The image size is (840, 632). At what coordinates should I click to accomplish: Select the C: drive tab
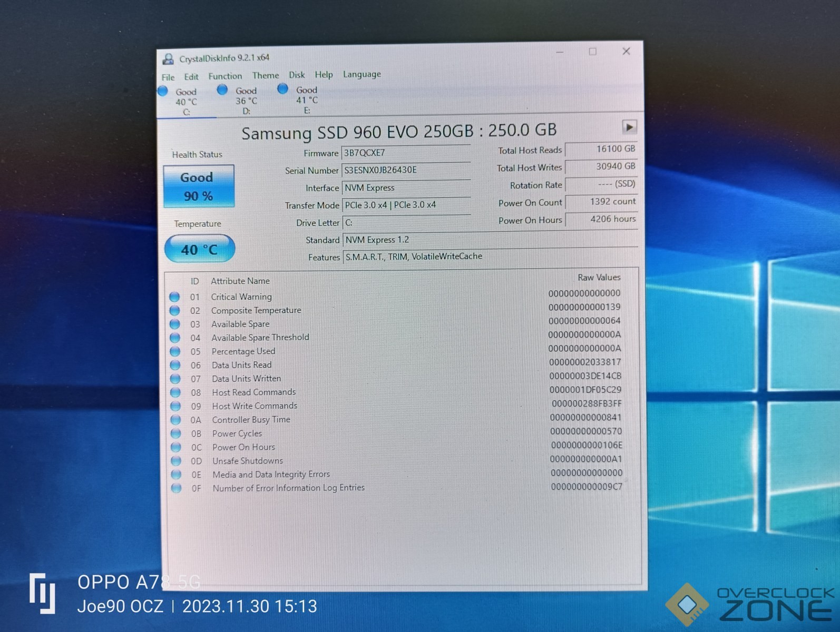tap(186, 101)
